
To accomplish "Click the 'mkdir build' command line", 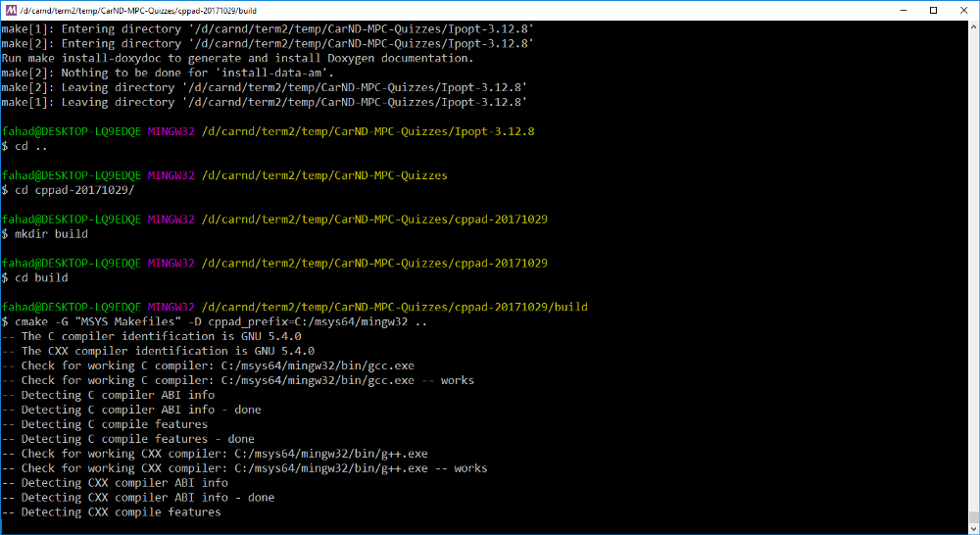I will point(44,234).
